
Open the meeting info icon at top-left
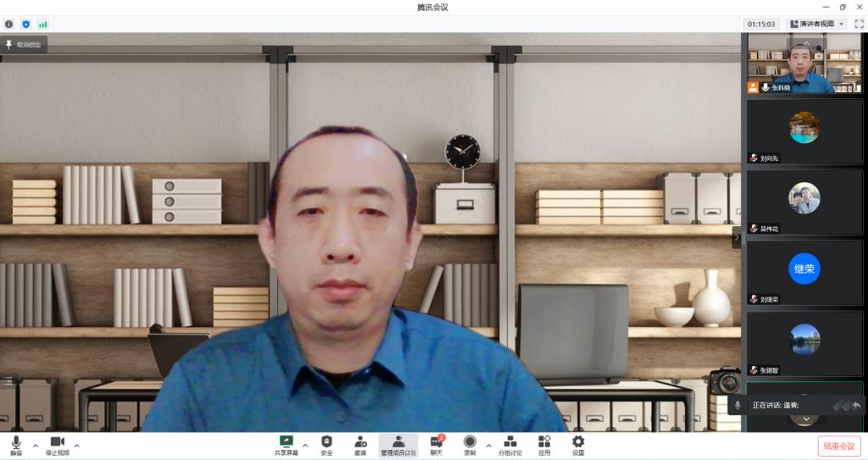pyautogui.click(x=9, y=25)
